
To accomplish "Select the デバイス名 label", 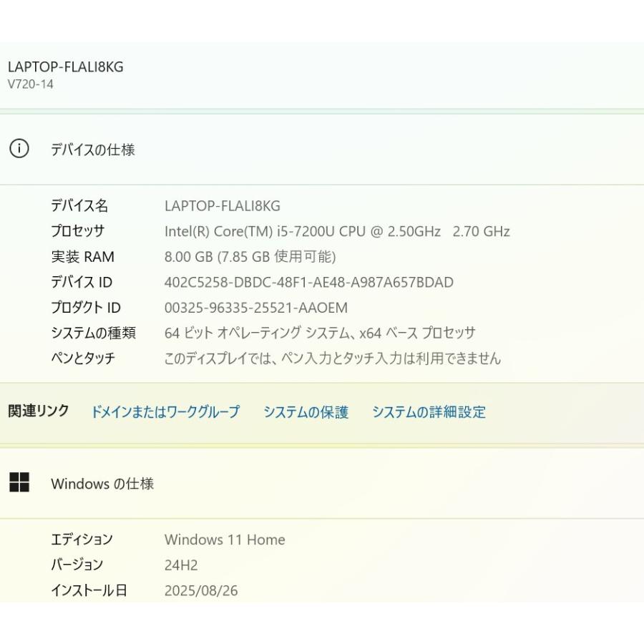I will 80,205.
